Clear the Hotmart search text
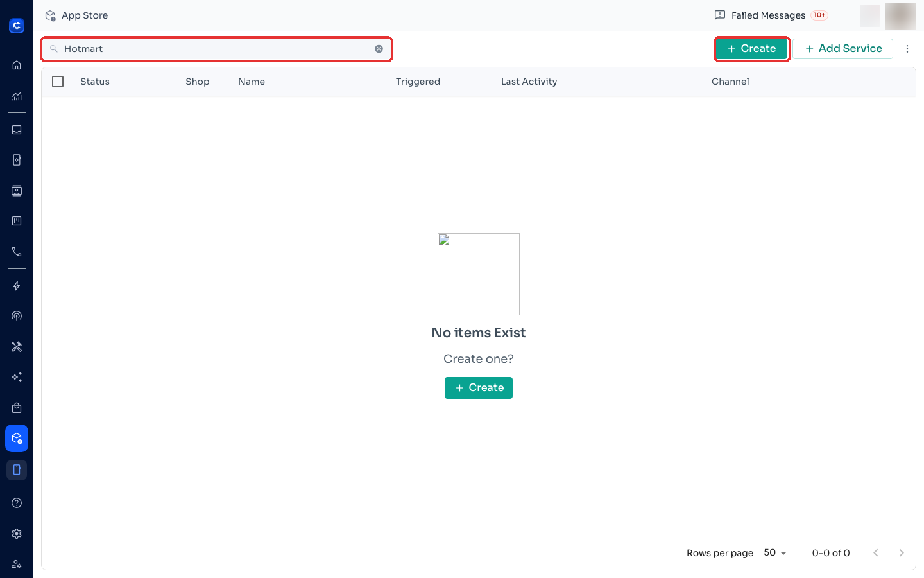The image size is (924, 578). (x=379, y=49)
